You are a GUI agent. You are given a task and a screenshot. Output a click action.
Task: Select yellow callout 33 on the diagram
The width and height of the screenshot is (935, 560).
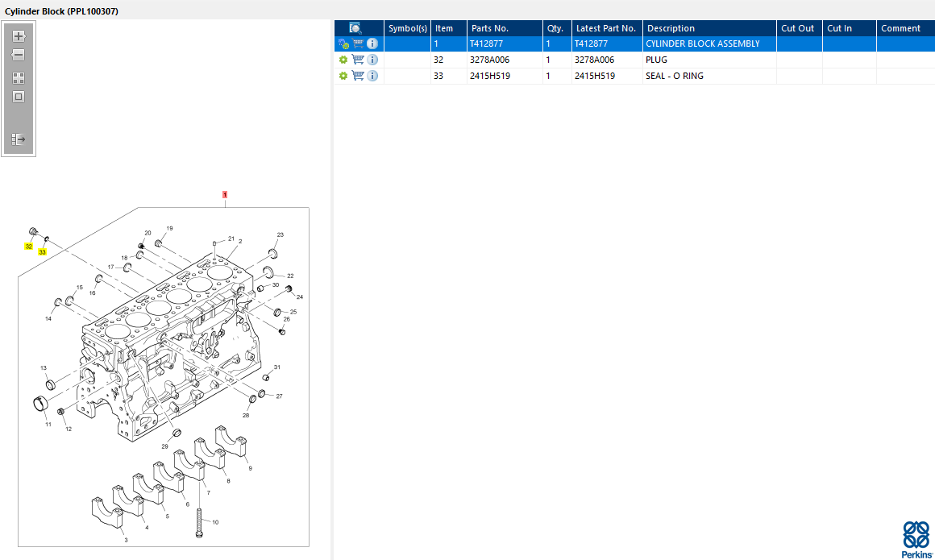pos(43,252)
